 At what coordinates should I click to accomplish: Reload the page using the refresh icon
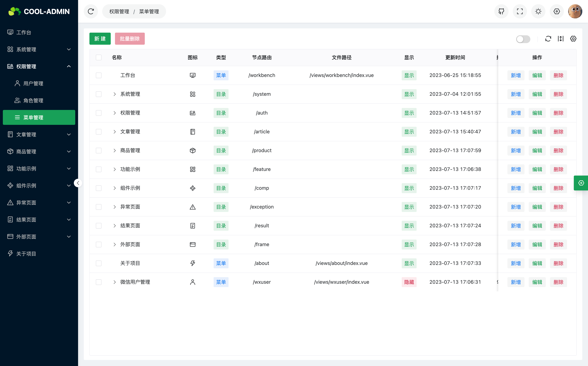[91, 11]
